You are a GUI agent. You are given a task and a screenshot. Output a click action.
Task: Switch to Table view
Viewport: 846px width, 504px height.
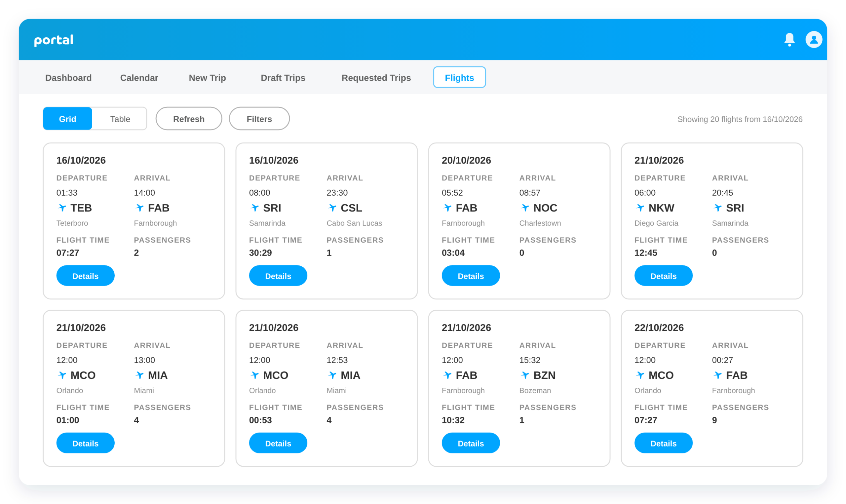tap(120, 119)
